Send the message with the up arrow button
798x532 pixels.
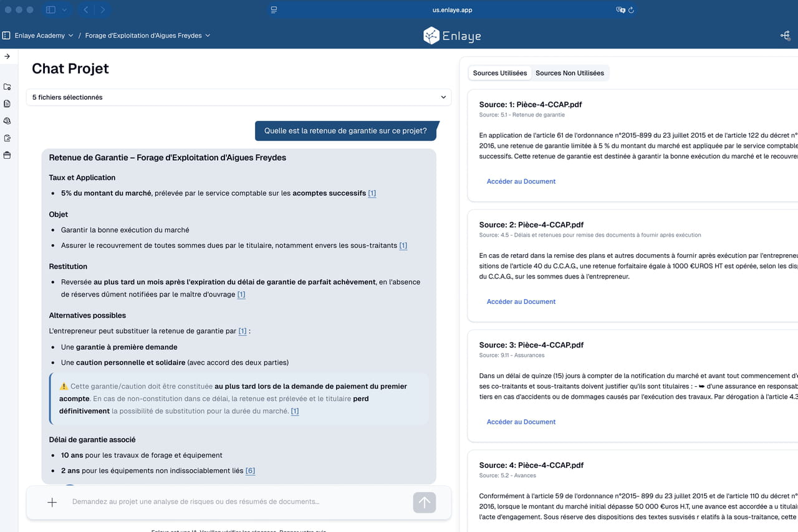click(x=425, y=502)
